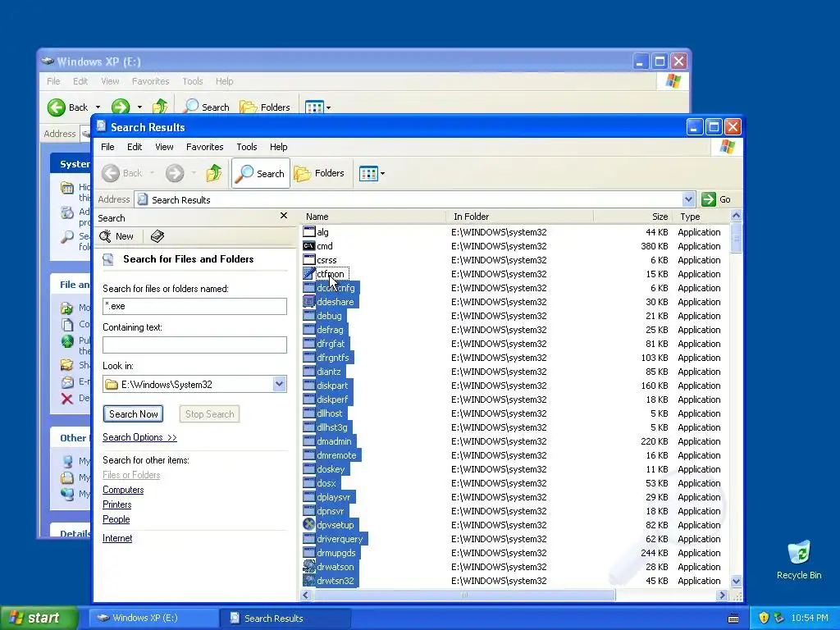The image size is (840, 630).
Task: Click the on-screen keyboard tray icon
Action: 733,619
